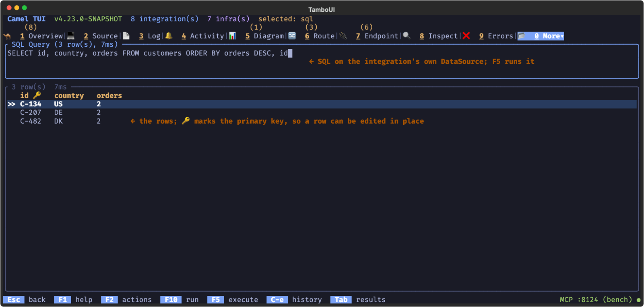Open help via F1 shortcut

(x=73, y=300)
